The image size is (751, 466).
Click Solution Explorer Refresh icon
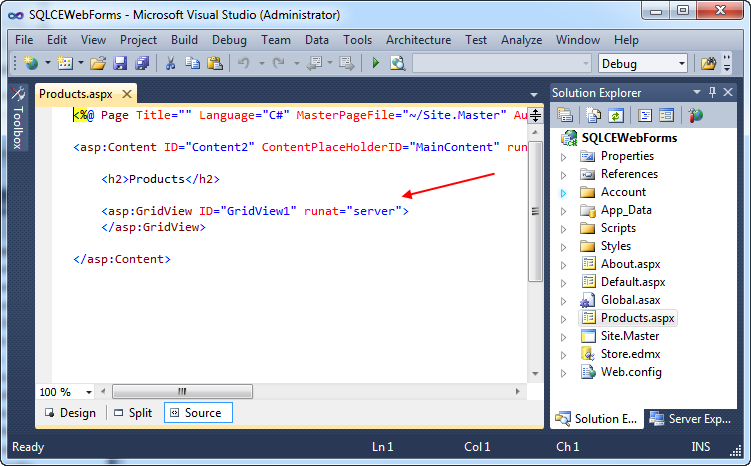coord(616,115)
